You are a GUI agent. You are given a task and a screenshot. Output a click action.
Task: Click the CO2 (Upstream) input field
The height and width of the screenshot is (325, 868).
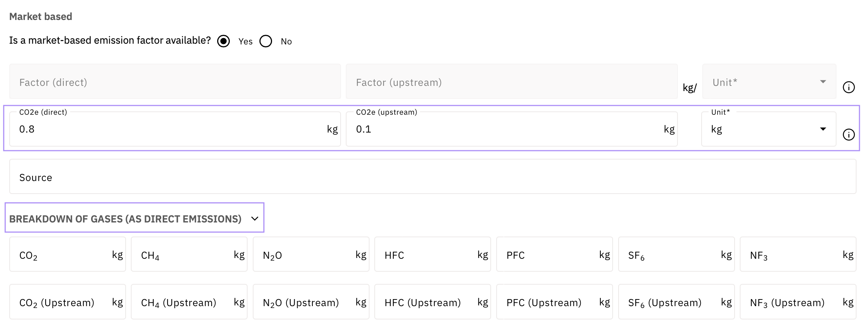[x=64, y=302]
